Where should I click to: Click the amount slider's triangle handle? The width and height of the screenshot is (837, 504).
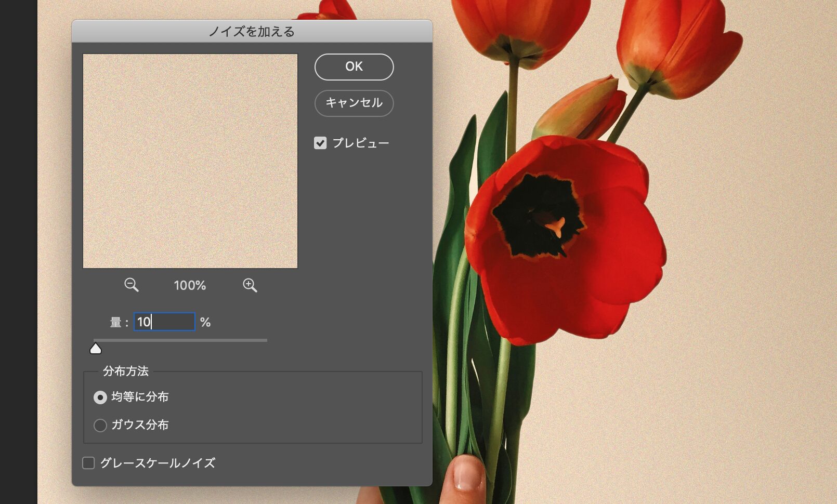coord(96,349)
